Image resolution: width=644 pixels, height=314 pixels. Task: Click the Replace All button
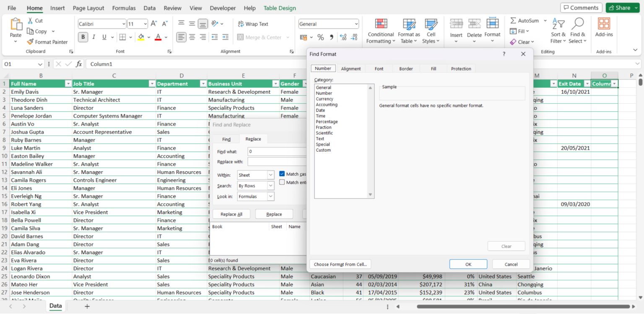pos(231,214)
